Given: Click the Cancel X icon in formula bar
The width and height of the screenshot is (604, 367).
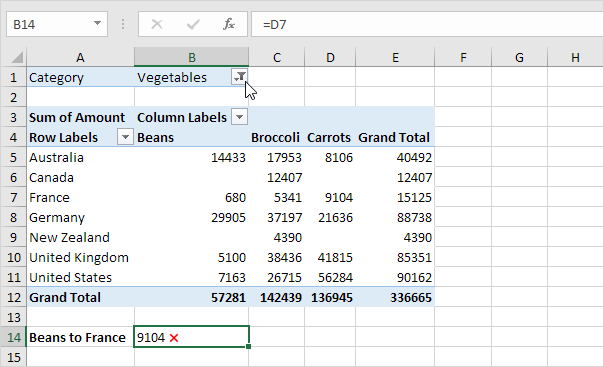Looking at the screenshot, I should click(157, 24).
